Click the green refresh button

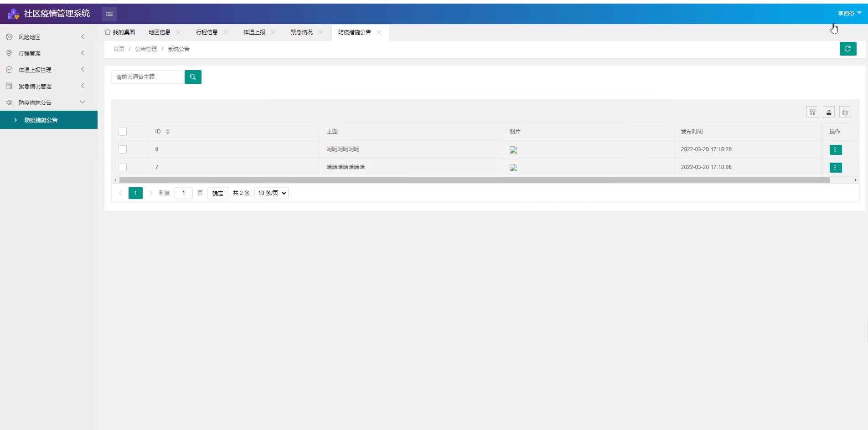click(x=848, y=49)
